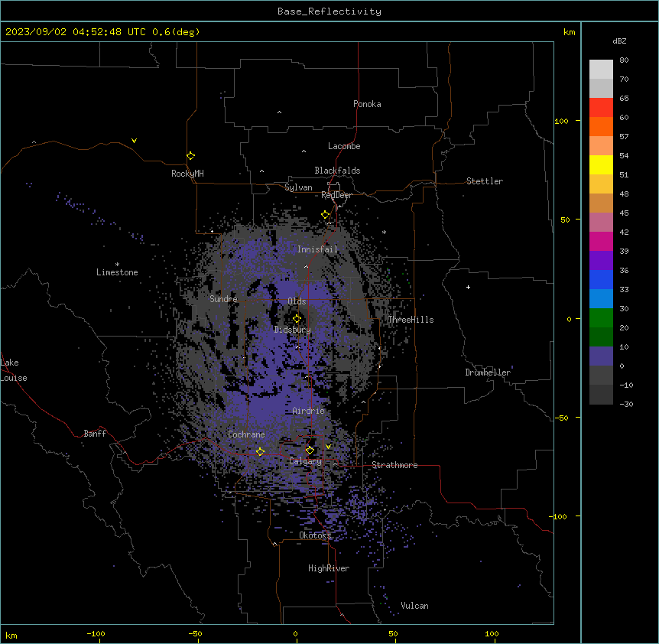Click the white asterisk east of Innisfail
The width and height of the screenshot is (659, 644).
384,233
